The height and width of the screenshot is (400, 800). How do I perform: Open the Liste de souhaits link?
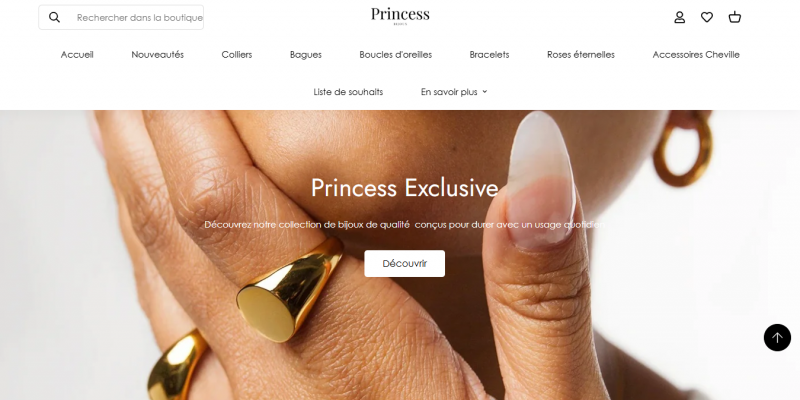(x=348, y=92)
